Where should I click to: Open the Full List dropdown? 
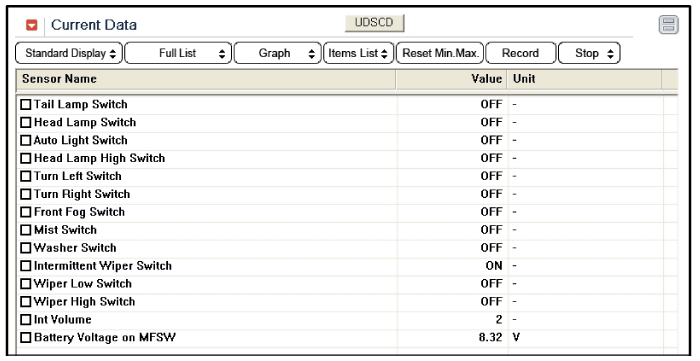[178, 53]
